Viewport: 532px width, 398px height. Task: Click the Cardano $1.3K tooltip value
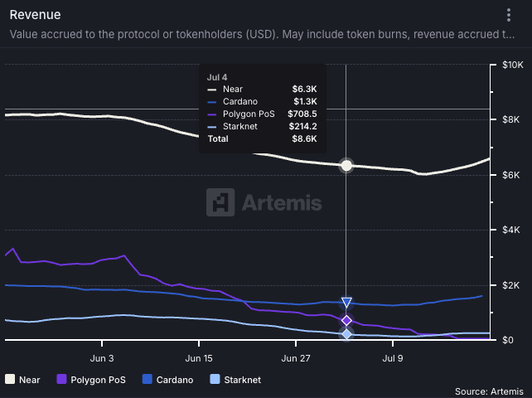tap(305, 101)
